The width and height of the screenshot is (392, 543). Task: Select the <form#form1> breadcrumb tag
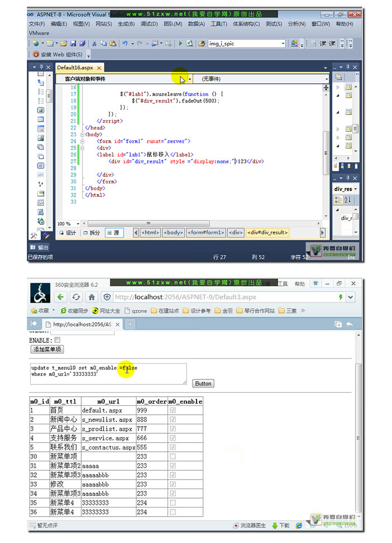206,233
